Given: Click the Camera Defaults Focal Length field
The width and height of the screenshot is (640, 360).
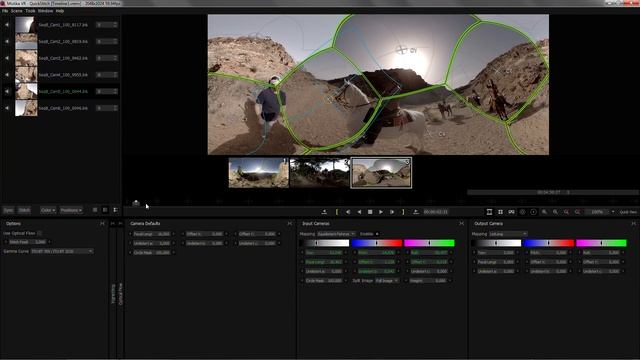Looking at the screenshot, I should pos(152,234).
